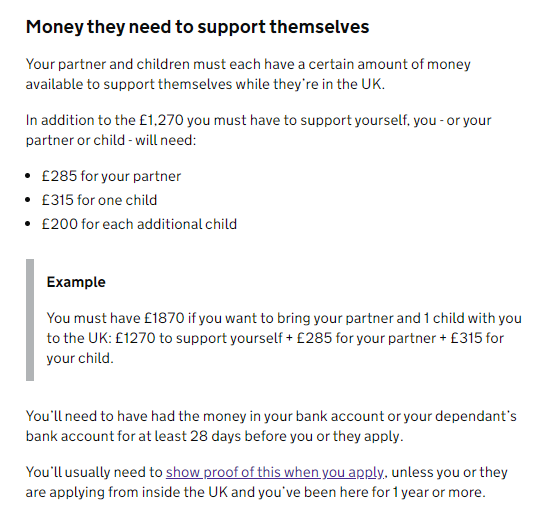The height and width of the screenshot is (519, 535).
Task: Open the 'show proof of this when you apply' link
Action: 275,472
